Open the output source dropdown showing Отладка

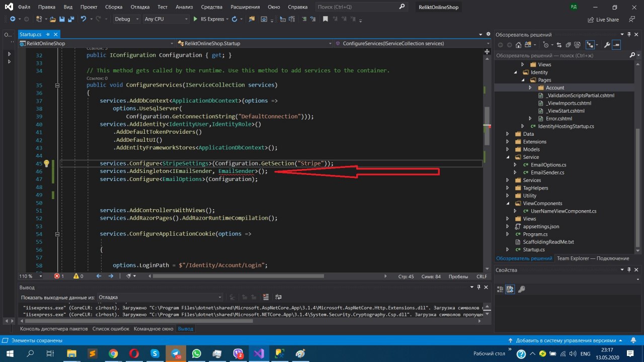point(159,297)
